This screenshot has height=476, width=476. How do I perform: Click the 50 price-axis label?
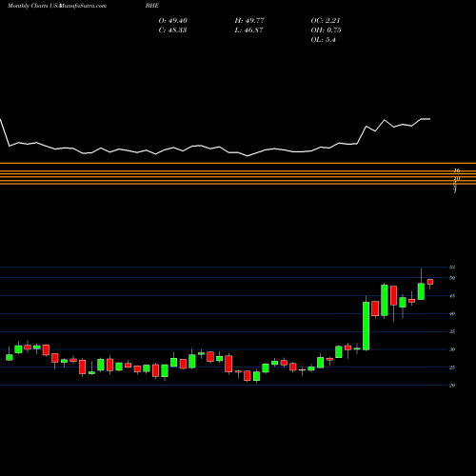pyautogui.click(x=452, y=278)
